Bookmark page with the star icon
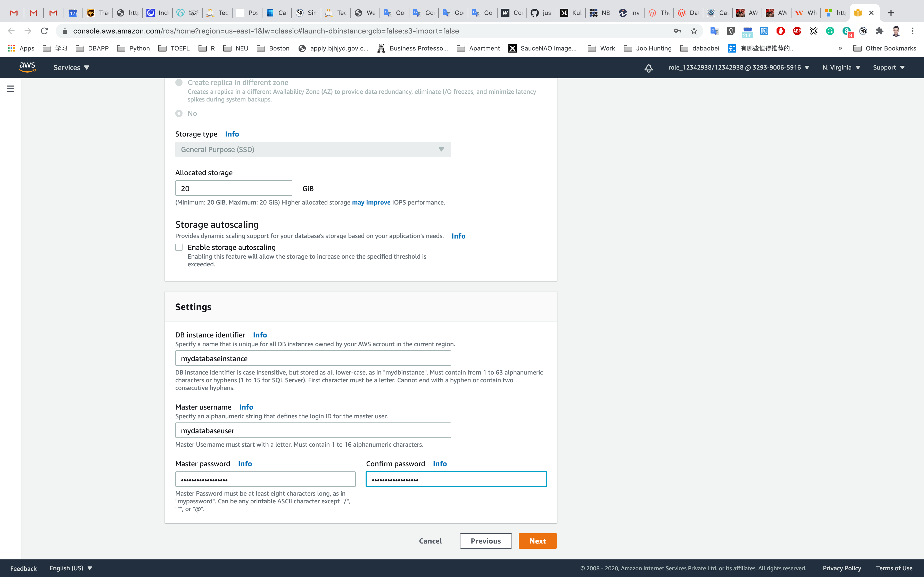This screenshot has height=577, width=924. pos(694,31)
